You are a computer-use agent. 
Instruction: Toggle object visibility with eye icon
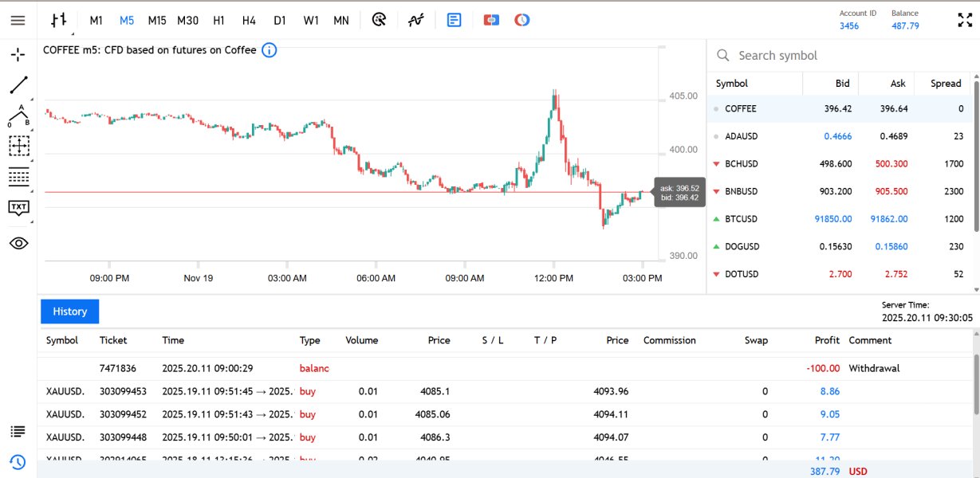[18, 243]
